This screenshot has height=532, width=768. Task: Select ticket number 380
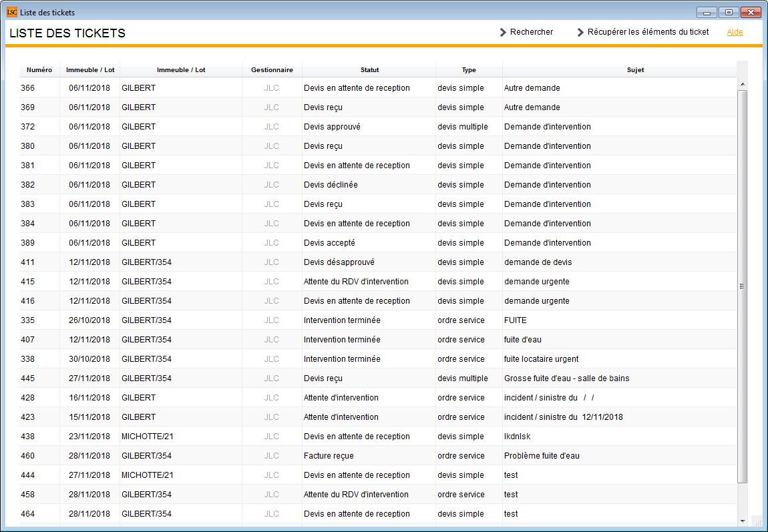tap(28, 146)
